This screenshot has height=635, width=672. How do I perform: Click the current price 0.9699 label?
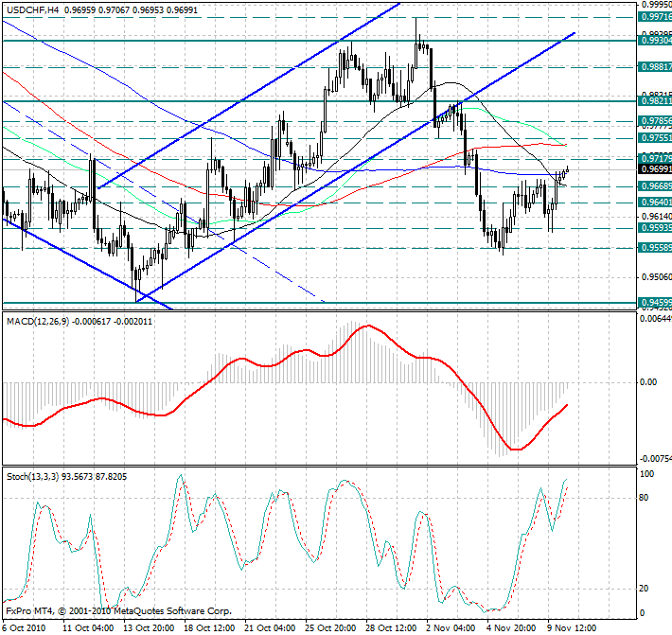655,168
